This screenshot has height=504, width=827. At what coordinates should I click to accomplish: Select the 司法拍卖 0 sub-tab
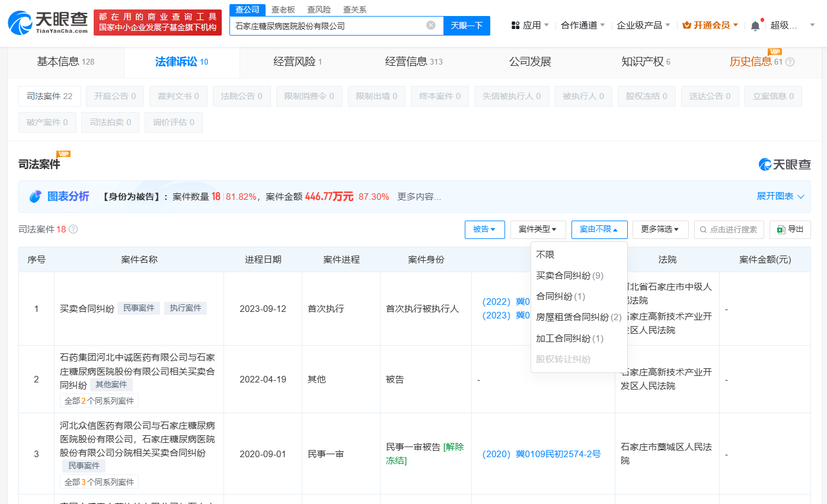(110, 122)
